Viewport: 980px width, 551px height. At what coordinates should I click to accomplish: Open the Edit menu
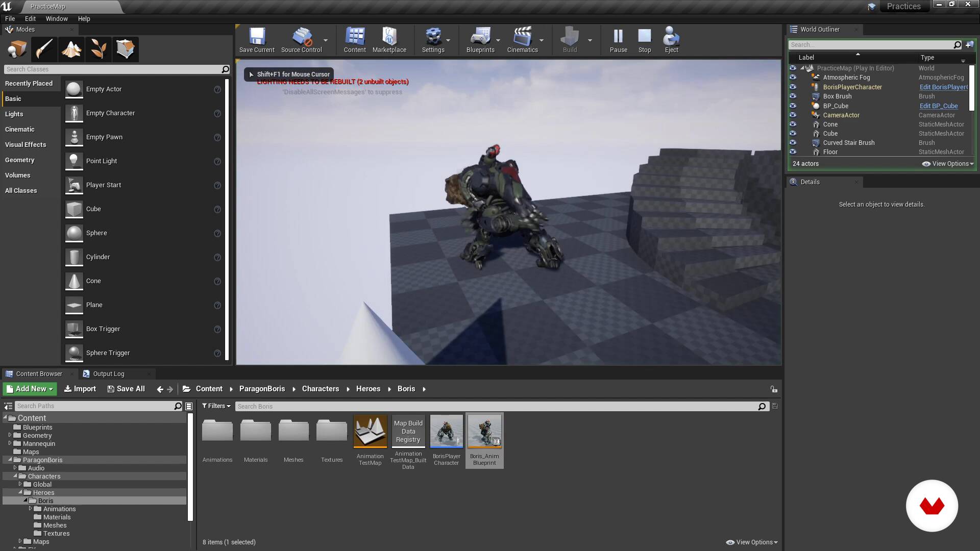point(30,18)
